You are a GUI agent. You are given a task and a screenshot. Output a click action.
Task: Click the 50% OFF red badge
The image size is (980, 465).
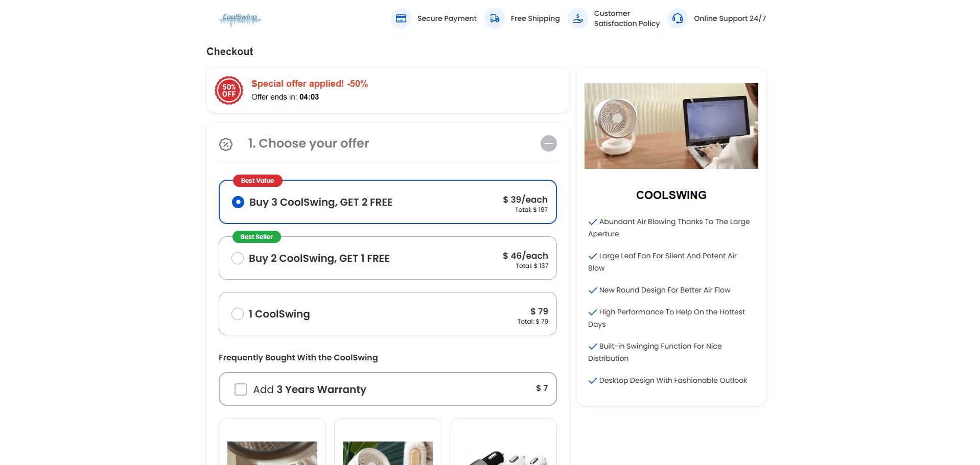click(x=229, y=90)
